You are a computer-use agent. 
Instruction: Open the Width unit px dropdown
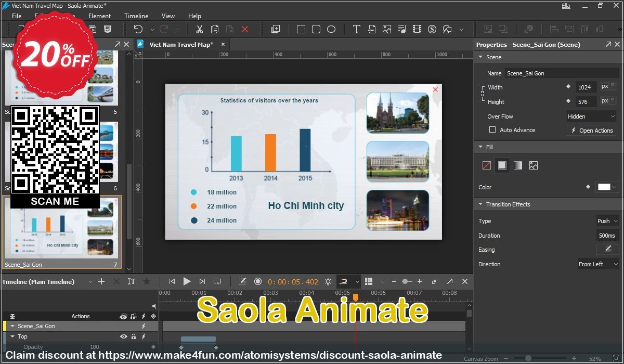[608, 86]
